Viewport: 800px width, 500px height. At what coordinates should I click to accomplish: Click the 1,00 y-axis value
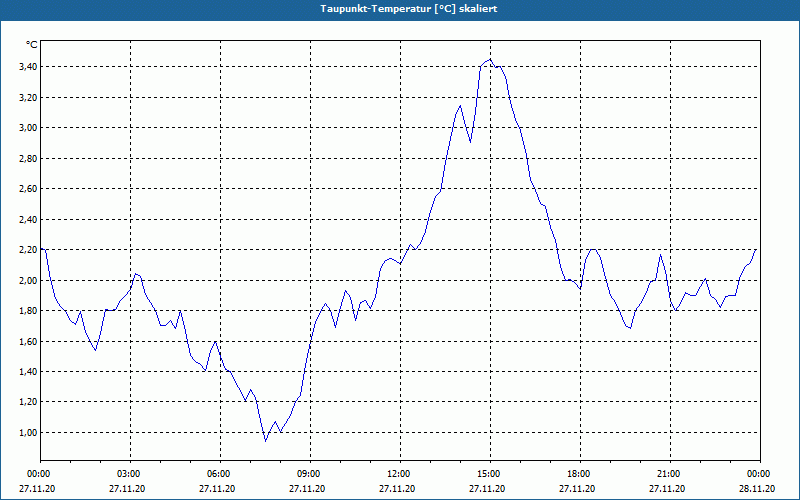pos(28,433)
